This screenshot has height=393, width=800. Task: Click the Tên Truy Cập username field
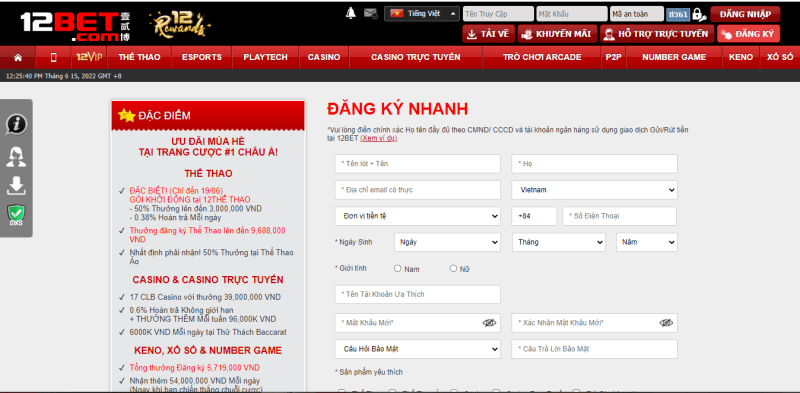point(498,14)
